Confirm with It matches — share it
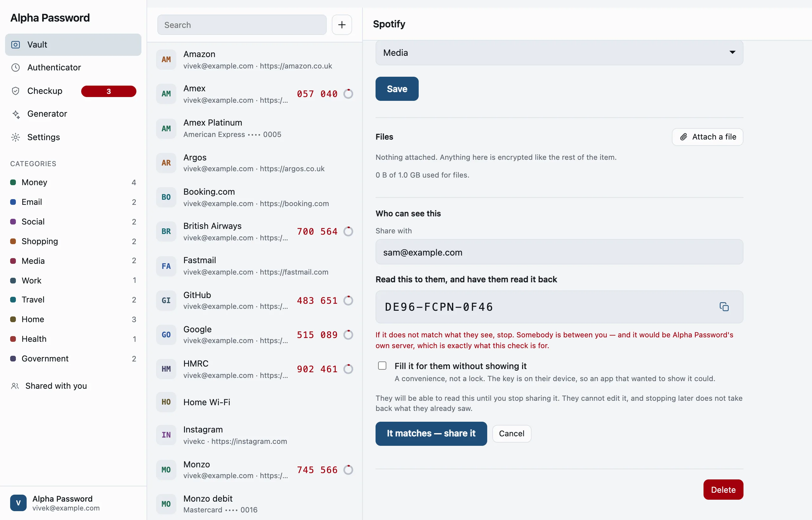Screen dimensions: 812x520 click(x=431, y=433)
